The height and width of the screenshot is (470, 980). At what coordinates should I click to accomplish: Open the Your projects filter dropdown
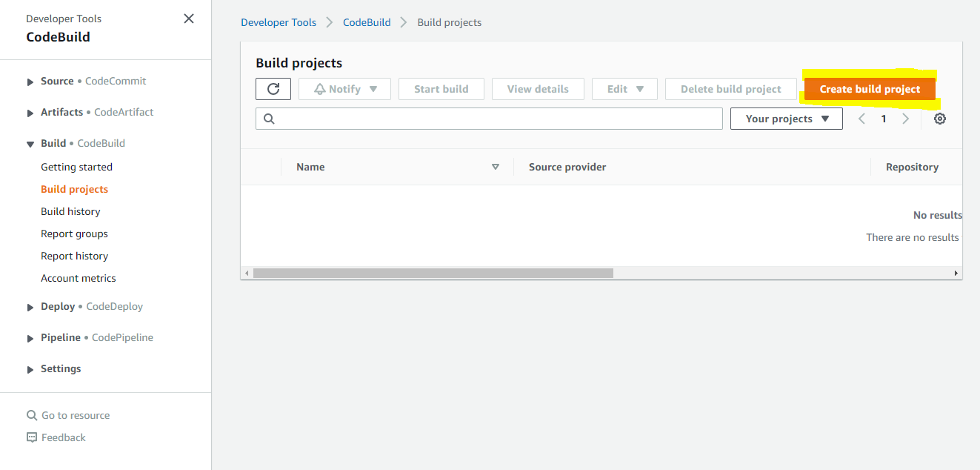(x=787, y=119)
